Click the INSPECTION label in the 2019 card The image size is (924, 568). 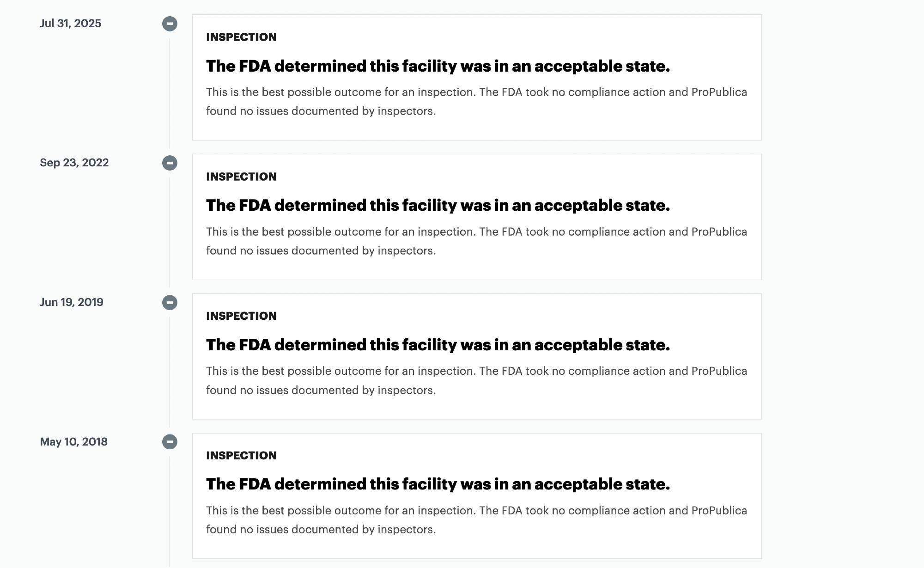tap(241, 316)
